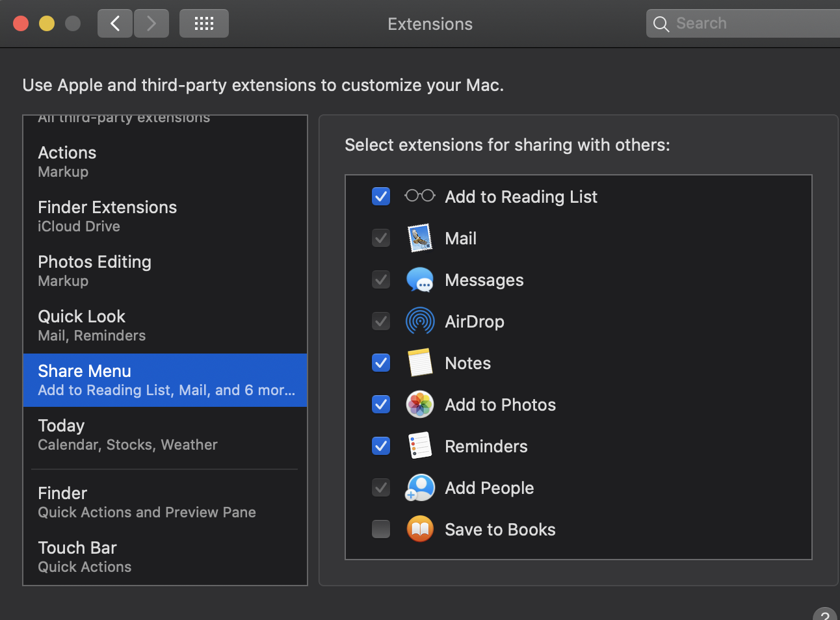
Task: Click the magnifying glass search icon
Action: [661, 24]
